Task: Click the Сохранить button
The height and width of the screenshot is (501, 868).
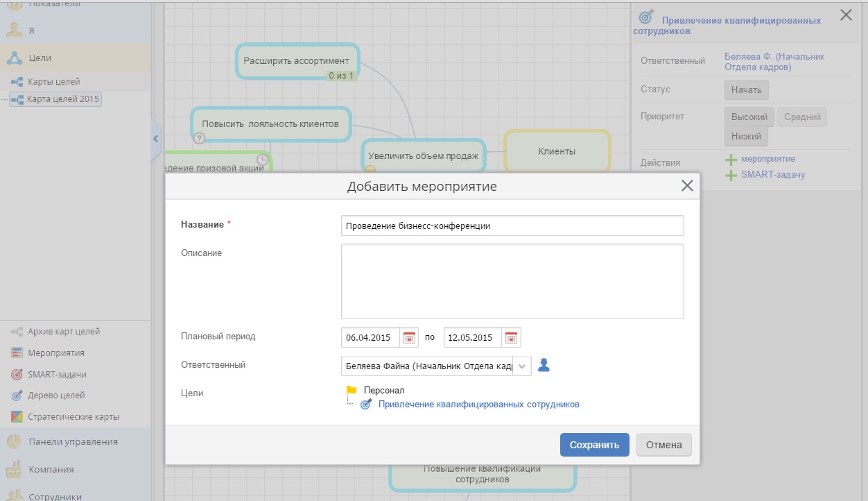Action: [594, 445]
